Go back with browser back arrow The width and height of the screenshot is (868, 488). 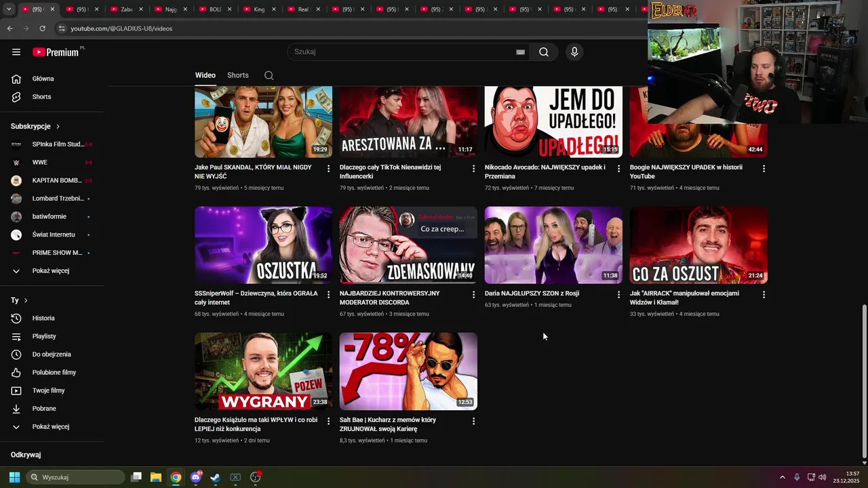click(9, 28)
